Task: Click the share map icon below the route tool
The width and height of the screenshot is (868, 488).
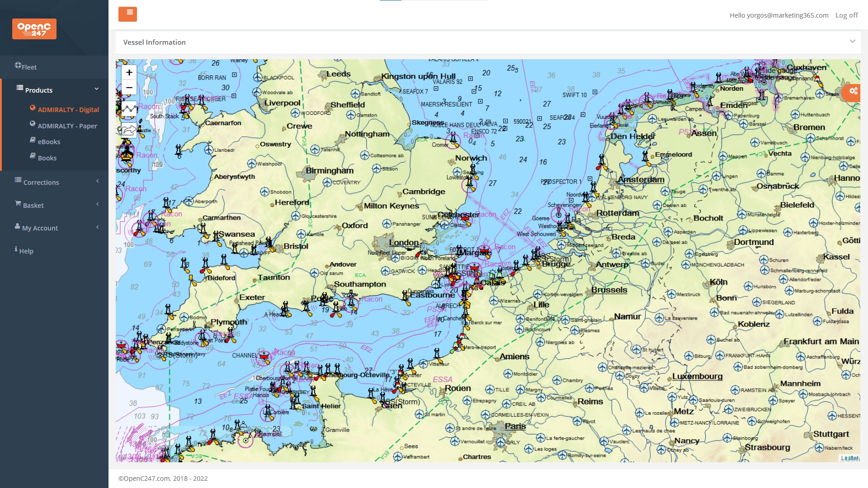Action: point(129,131)
